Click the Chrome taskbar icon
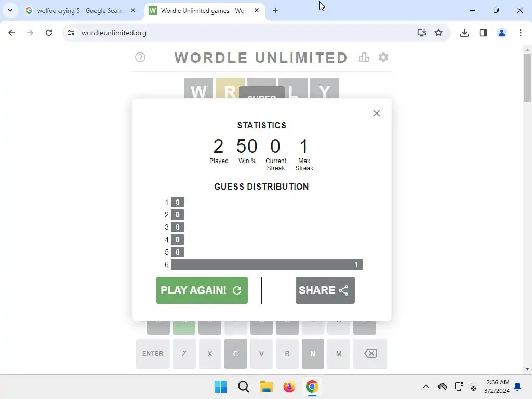The width and height of the screenshot is (532, 399). click(x=312, y=387)
